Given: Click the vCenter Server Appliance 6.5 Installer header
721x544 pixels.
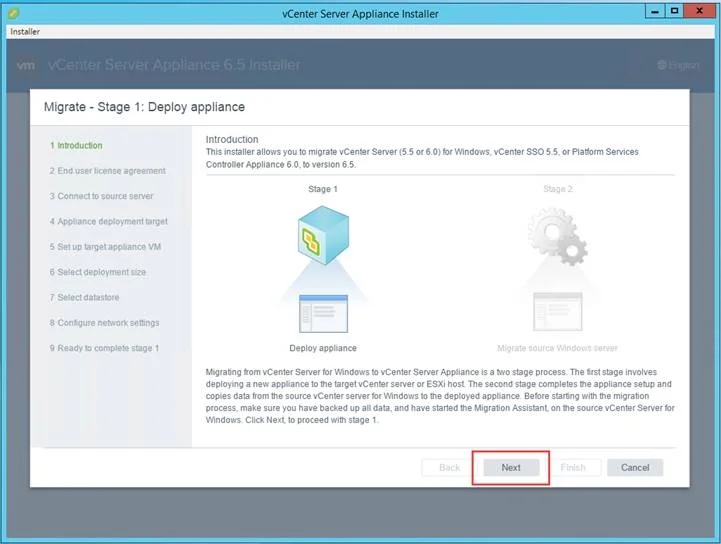Looking at the screenshot, I should (174, 65).
